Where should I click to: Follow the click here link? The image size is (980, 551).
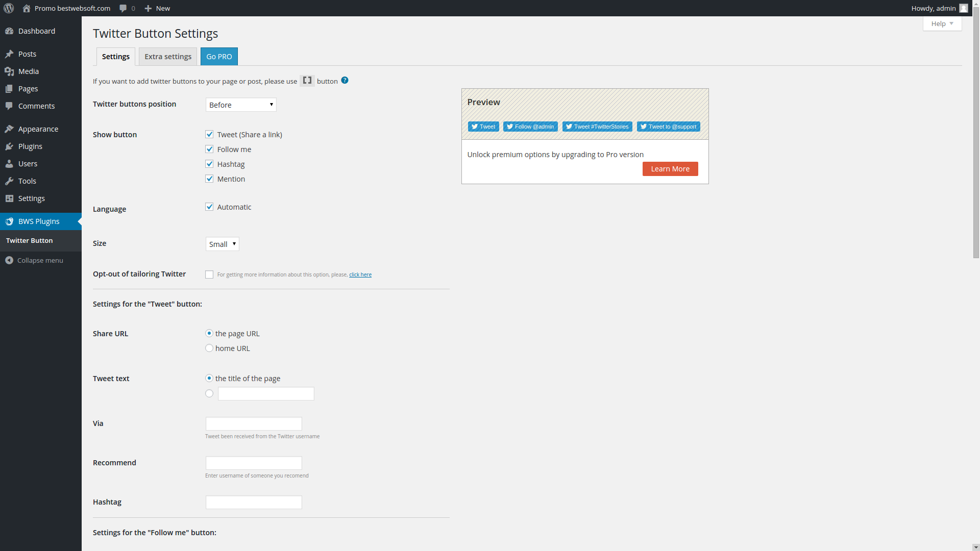[x=360, y=274]
